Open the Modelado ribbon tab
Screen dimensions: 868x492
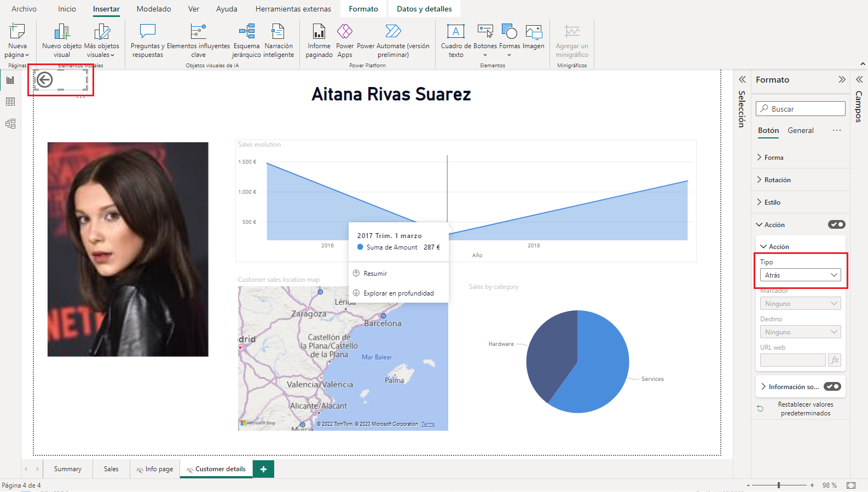[x=154, y=9]
